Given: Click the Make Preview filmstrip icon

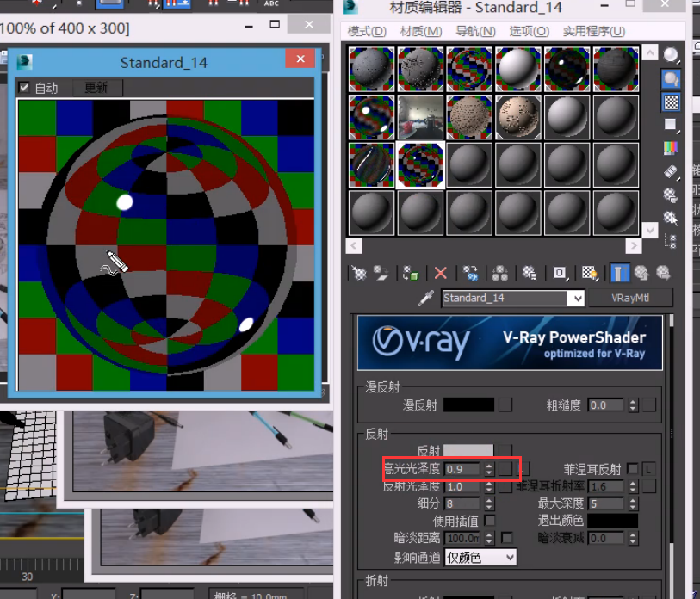Looking at the screenshot, I should [671, 171].
